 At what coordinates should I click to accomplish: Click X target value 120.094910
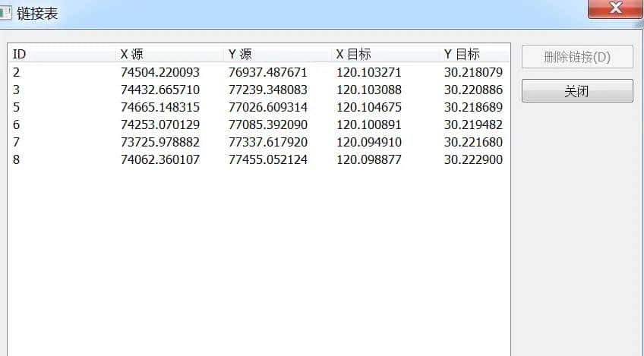pyautogui.click(x=369, y=142)
